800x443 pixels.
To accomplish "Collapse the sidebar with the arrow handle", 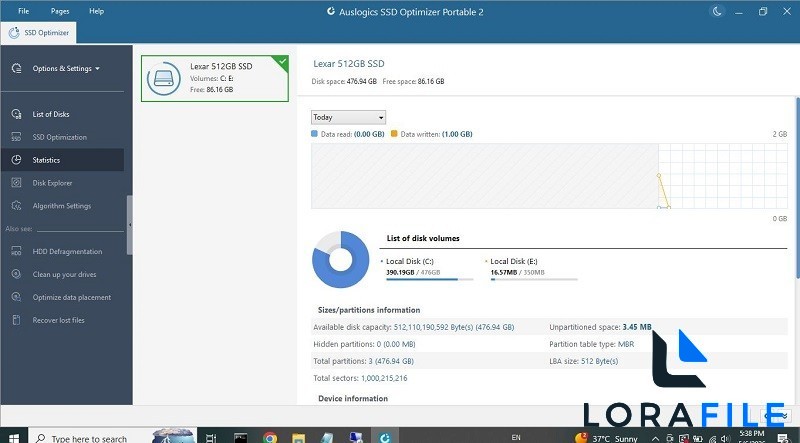I will (130, 225).
